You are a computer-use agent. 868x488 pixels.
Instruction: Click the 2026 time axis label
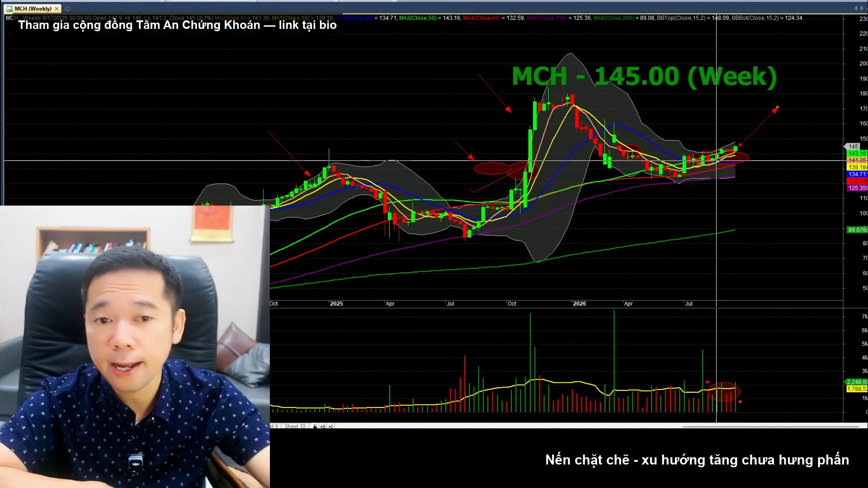(x=579, y=304)
